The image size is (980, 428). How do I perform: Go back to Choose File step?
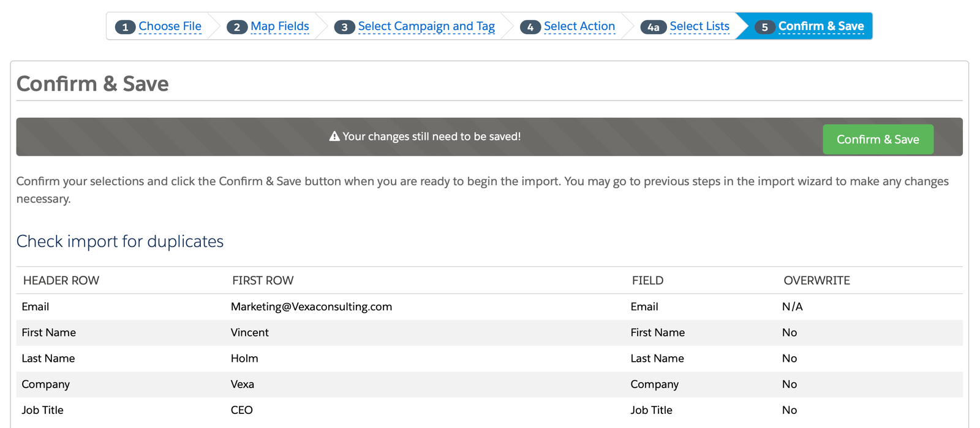pos(170,26)
